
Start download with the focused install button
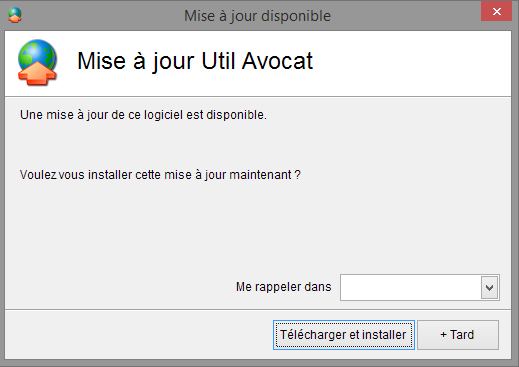(344, 335)
